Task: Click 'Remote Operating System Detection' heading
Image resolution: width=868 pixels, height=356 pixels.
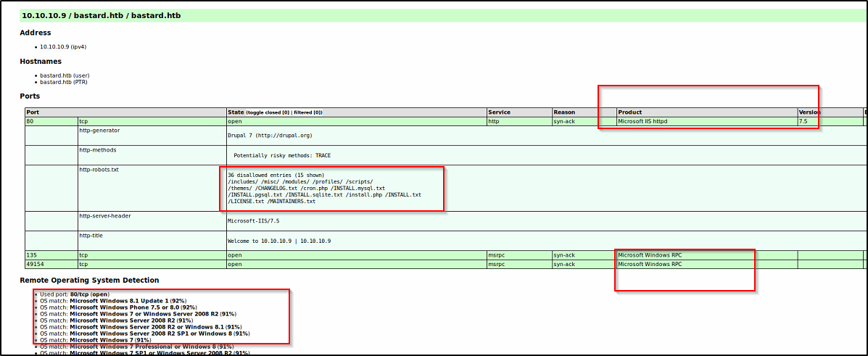Action: point(89,280)
